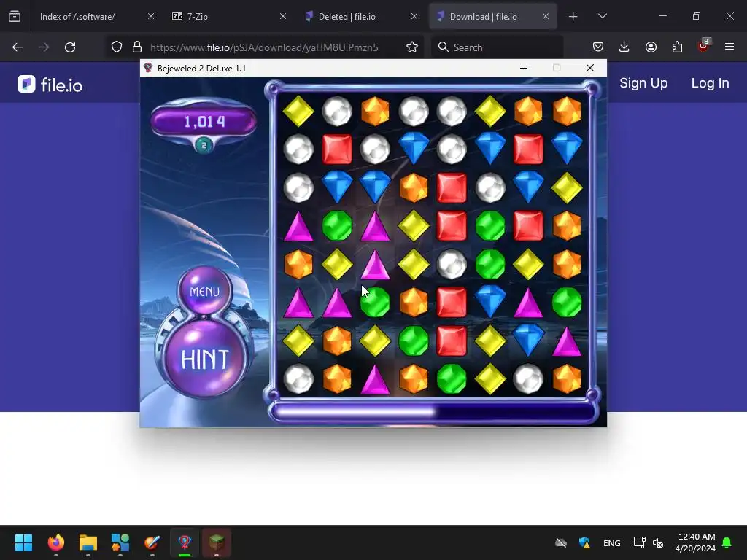Open the Windows Start menu
The image size is (747, 560).
(23, 542)
